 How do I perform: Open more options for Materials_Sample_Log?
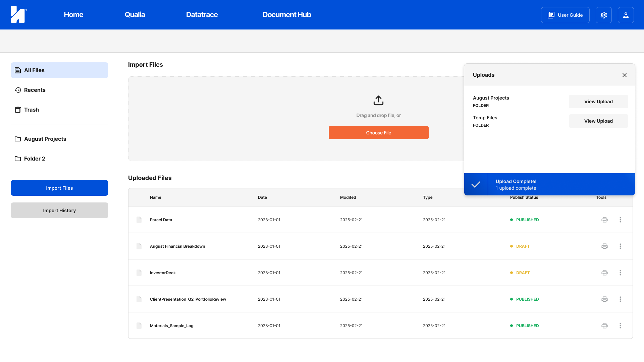620,326
